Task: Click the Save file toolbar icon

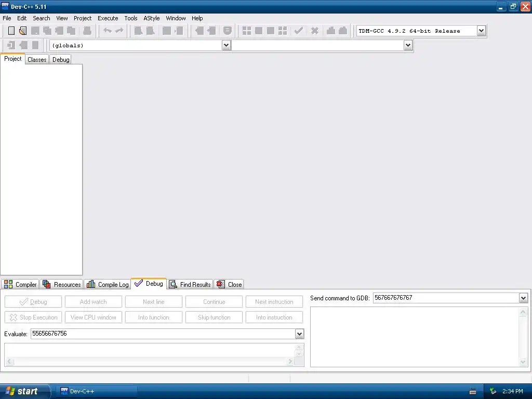Action: [35, 31]
